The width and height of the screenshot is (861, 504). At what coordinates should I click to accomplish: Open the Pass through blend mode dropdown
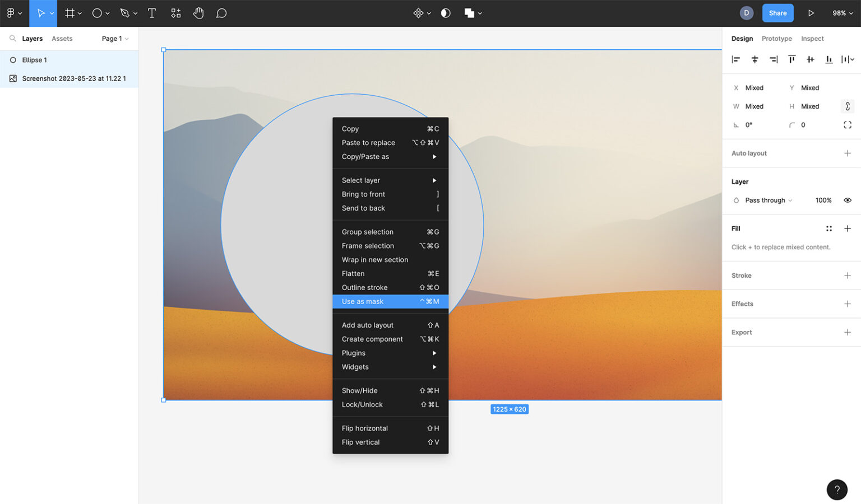click(x=766, y=200)
